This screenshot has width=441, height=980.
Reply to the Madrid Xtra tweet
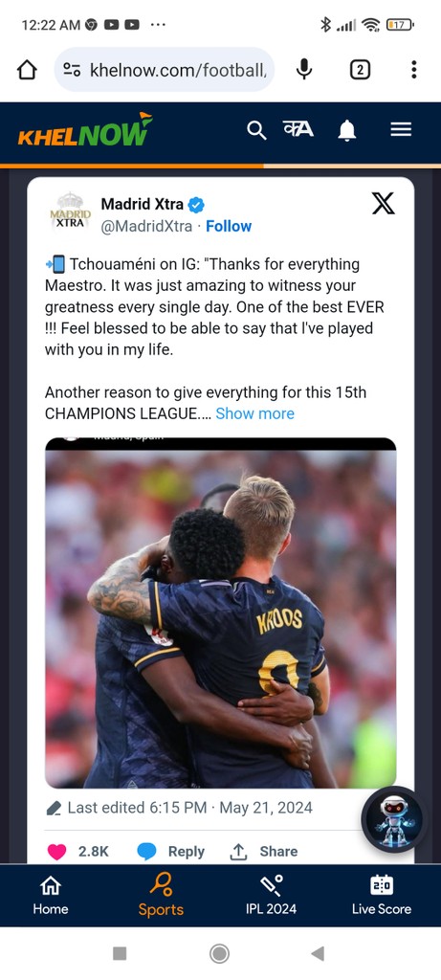coord(170,851)
